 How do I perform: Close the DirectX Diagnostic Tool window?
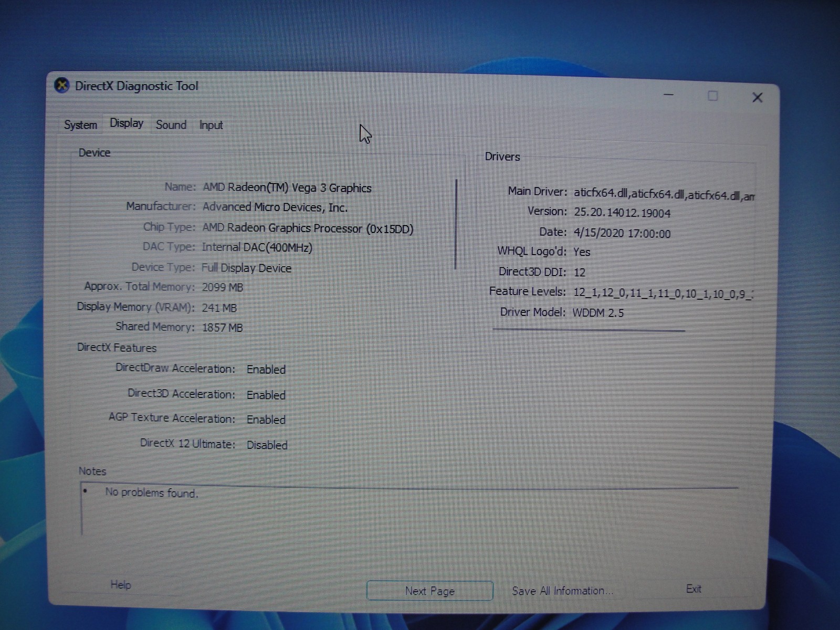(x=757, y=97)
